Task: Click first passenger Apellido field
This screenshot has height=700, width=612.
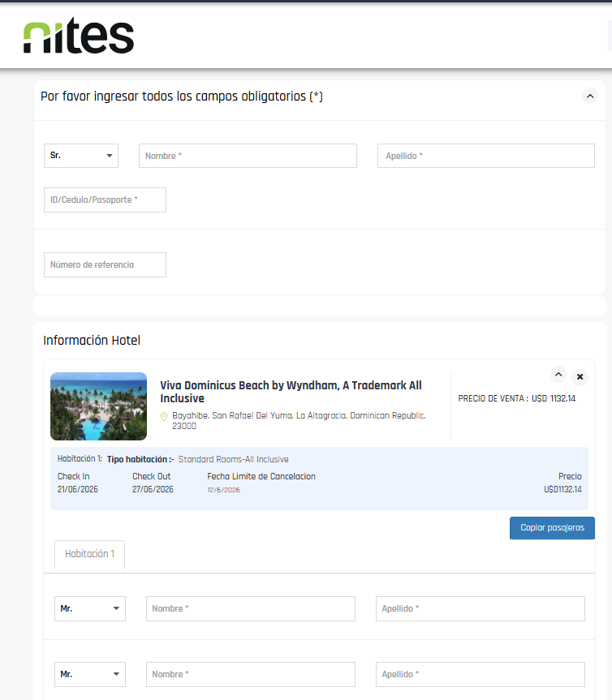Action: (x=480, y=608)
